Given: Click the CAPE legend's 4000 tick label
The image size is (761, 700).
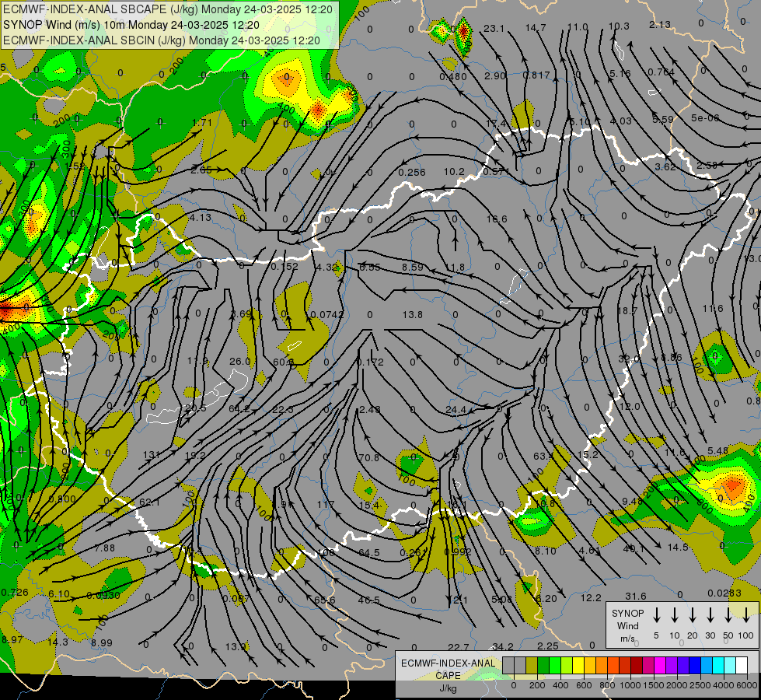Looking at the screenshot, I should tap(723, 685).
